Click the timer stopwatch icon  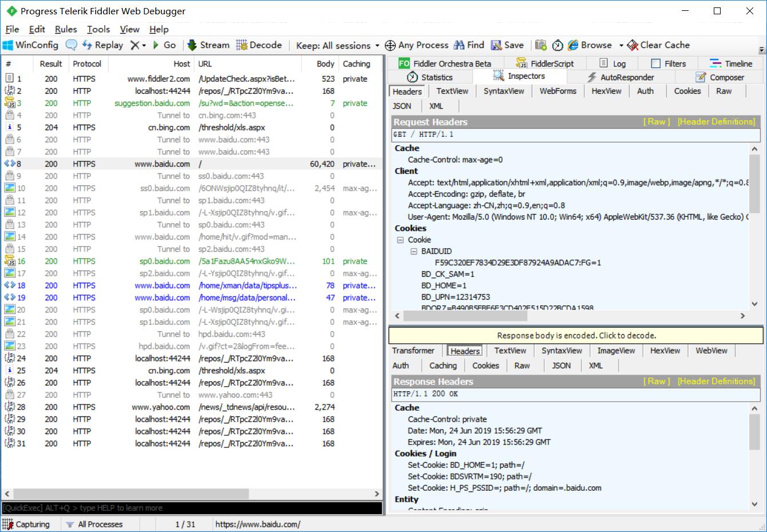tap(558, 45)
